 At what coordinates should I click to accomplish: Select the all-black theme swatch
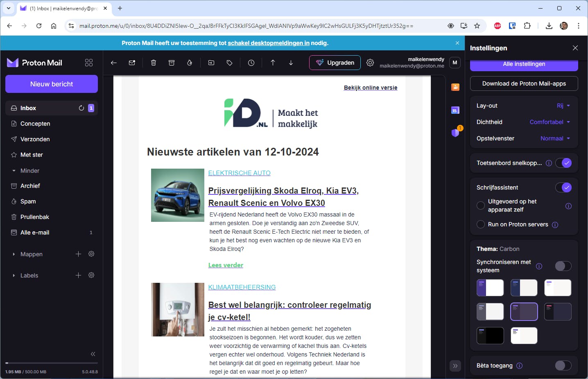click(x=490, y=336)
